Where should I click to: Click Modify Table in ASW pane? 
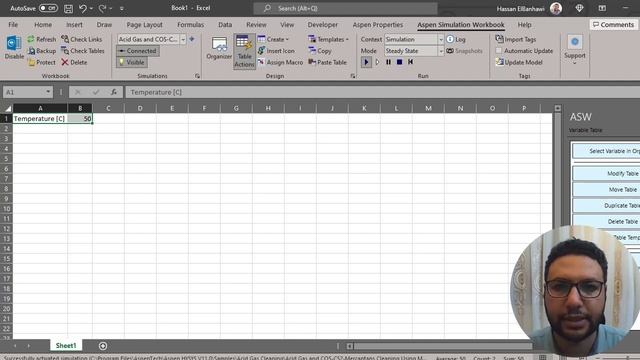(x=607, y=173)
